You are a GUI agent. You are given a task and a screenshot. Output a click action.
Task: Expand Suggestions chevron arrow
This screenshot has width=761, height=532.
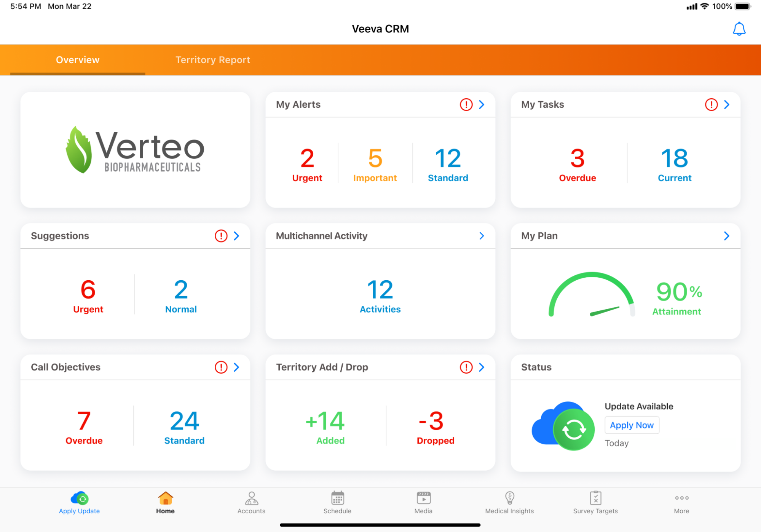pyautogui.click(x=236, y=236)
